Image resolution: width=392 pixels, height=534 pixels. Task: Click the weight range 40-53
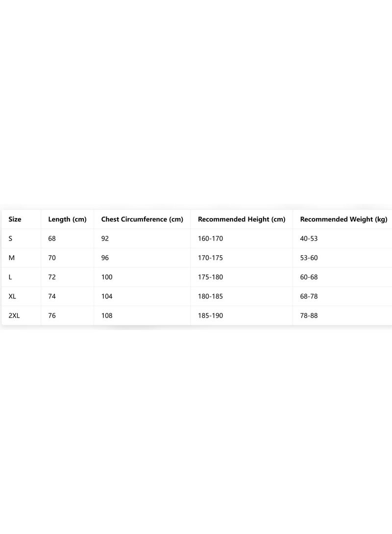tap(309, 239)
